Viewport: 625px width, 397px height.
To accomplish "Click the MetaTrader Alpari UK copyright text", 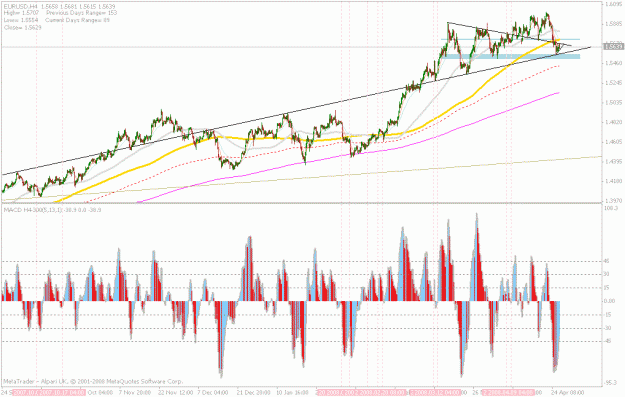I will click(93, 381).
